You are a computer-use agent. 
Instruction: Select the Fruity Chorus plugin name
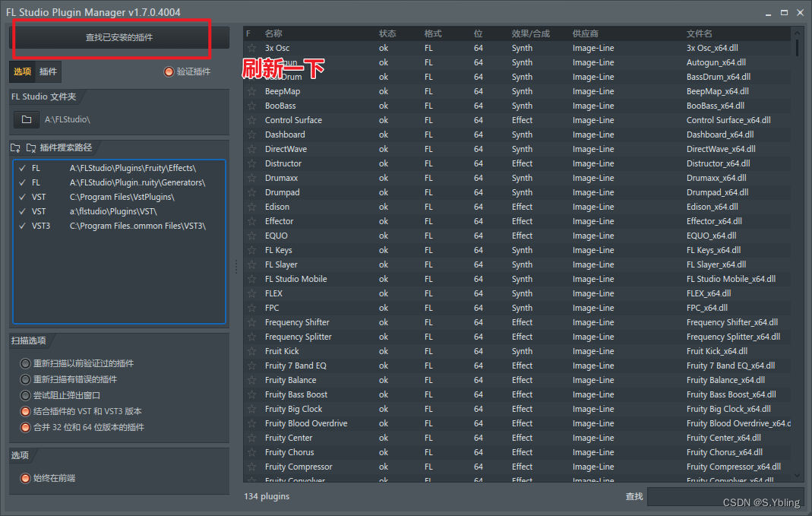pos(289,452)
